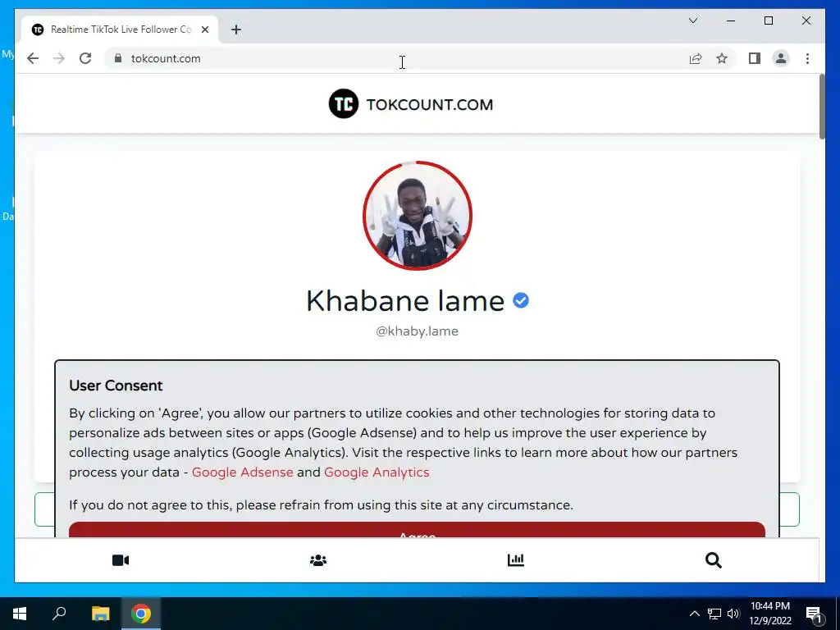Click the video camera icon in bottom navigation
This screenshot has width=840, height=630.
coord(121,560)
